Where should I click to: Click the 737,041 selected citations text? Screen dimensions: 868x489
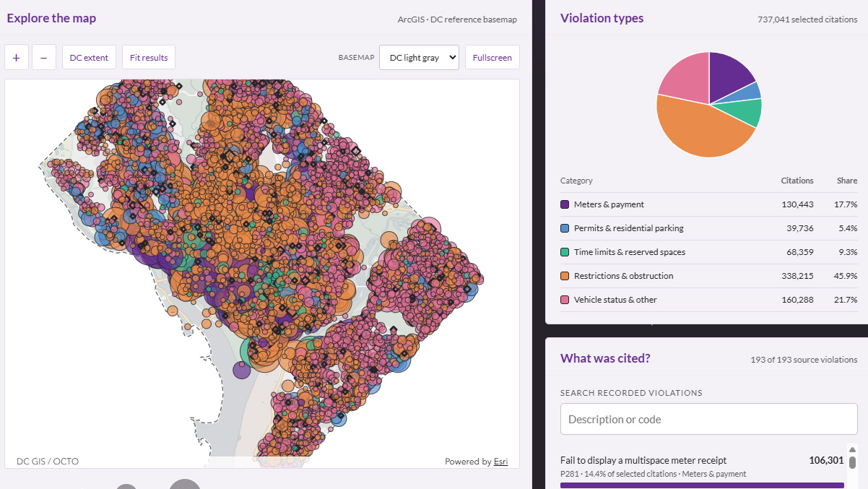pyautogui.click(x=807, y=20)
